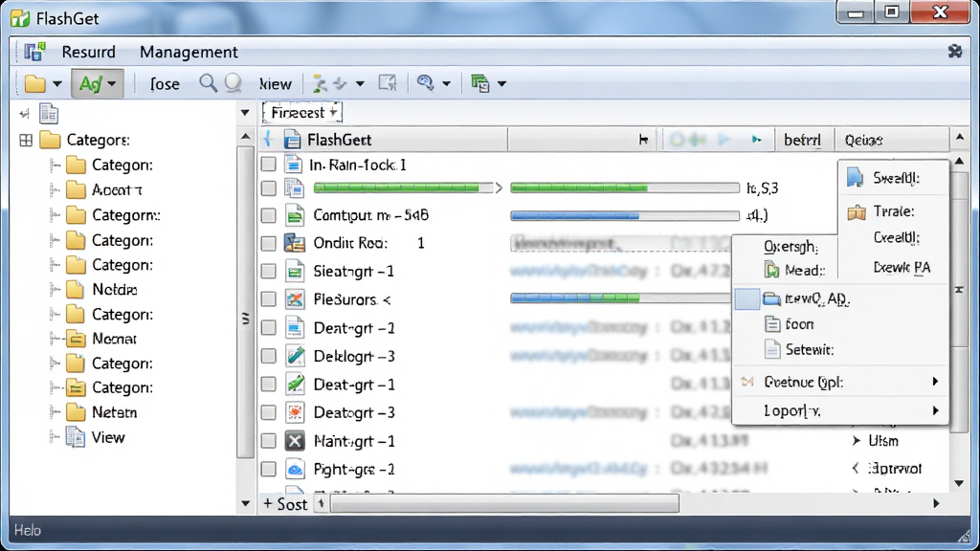980x551 pixels.
Task: Select the file icon of the Pleburors row
Action: (295, 299)
